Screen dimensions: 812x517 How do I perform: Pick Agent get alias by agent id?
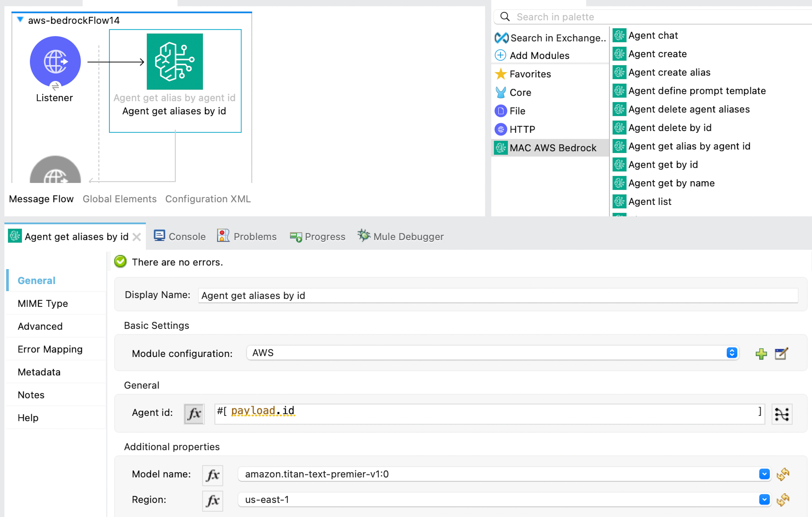tap(682, 146)
